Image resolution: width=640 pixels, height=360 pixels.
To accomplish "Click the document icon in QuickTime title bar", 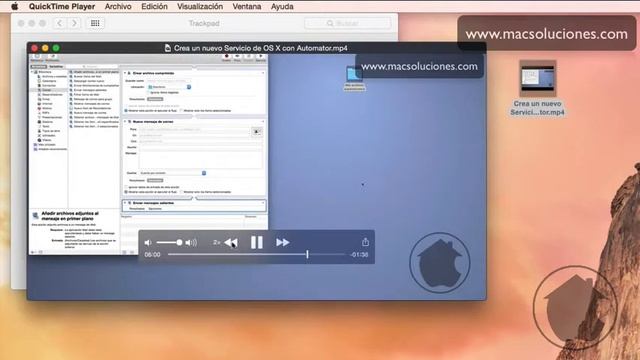I will (x=167, y=48).
